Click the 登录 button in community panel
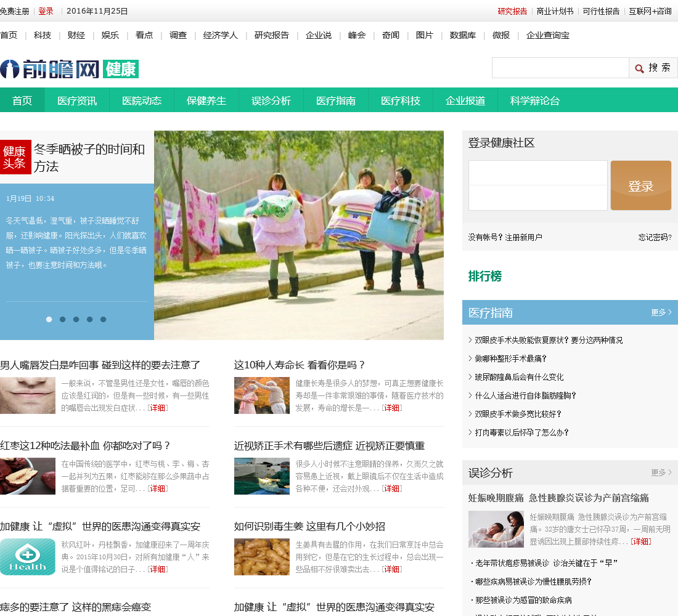The height and width of the screenshot is (616, 678). pyautogui.click(x=641, y=185)
